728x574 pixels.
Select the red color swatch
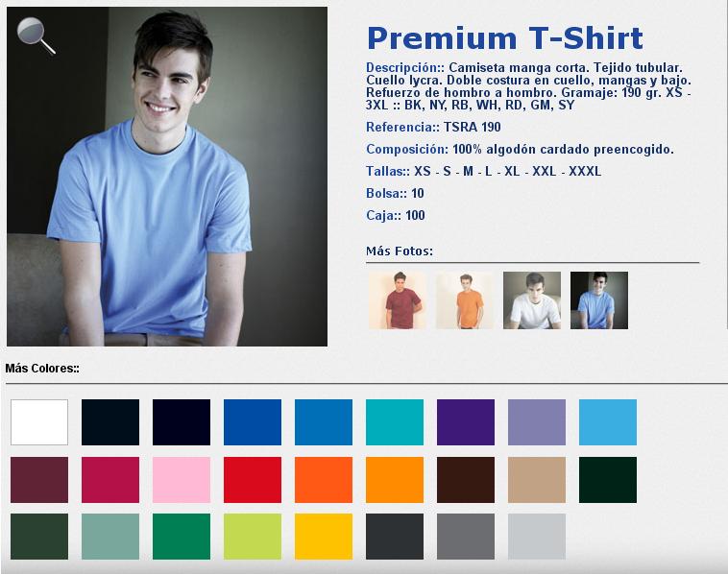coord(253,480)
